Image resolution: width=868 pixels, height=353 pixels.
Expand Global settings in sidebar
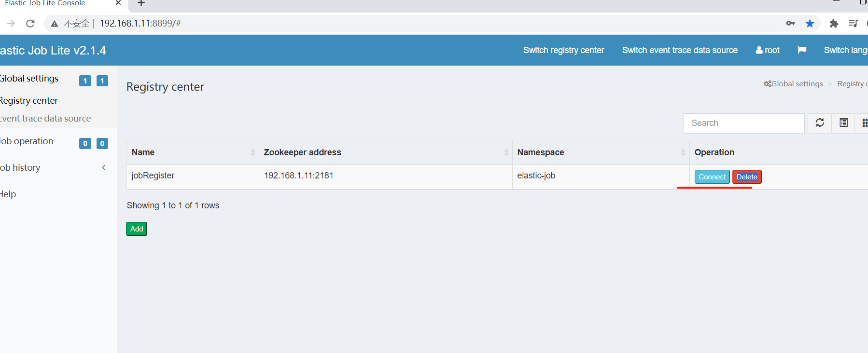pyautogui.click(x=29, y=79)
